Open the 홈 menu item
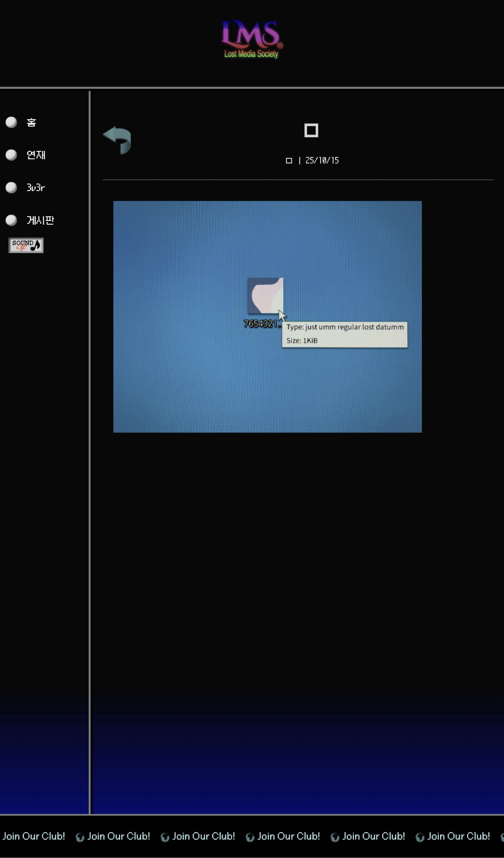Viewport: 504px width, 858px height. point(31,122)
